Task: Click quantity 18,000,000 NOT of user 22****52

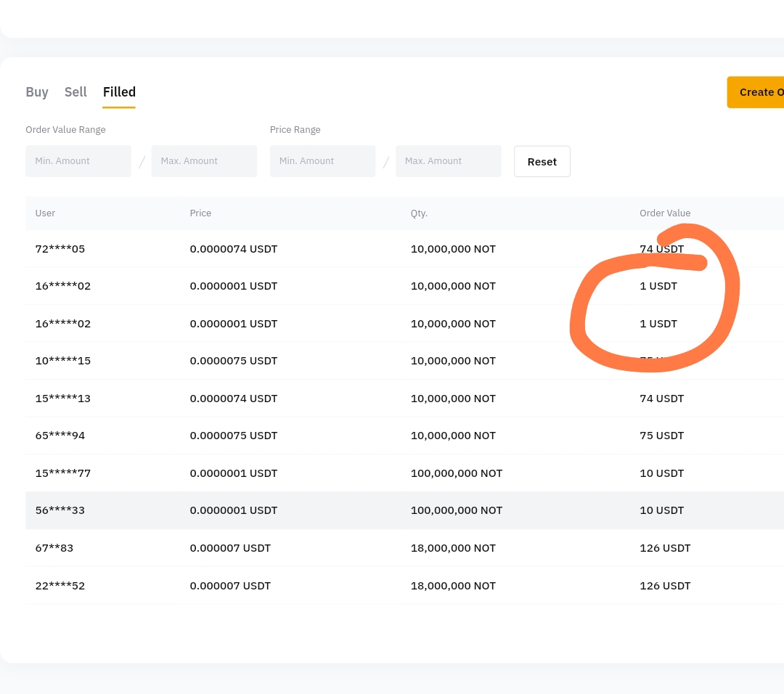Action: tap(453, 586)
